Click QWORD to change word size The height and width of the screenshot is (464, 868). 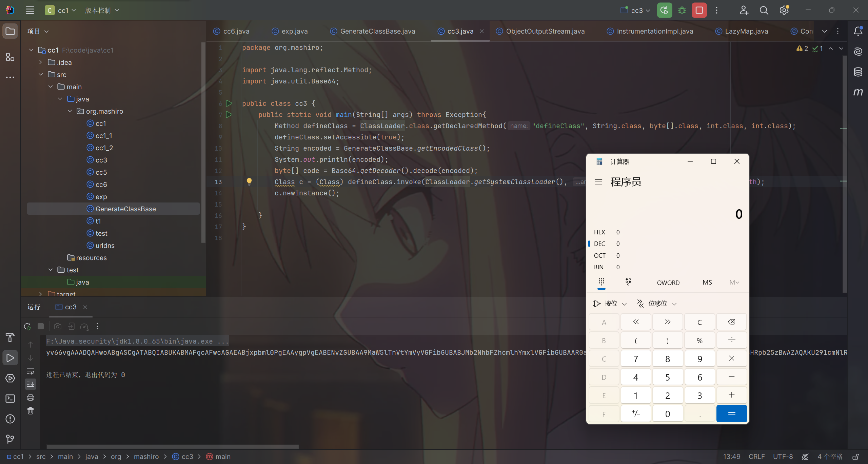[668, 283]
